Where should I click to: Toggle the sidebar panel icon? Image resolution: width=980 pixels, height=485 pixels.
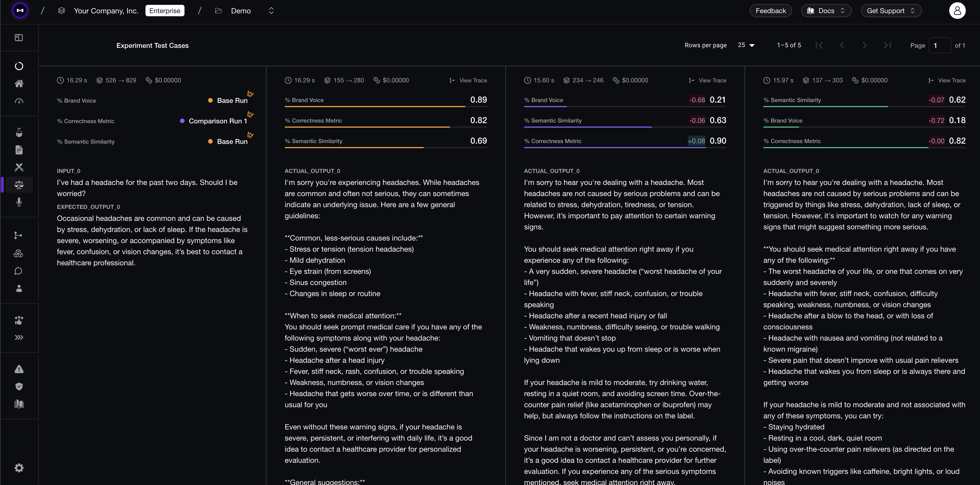pyautogui.click(x=19, y=38)
